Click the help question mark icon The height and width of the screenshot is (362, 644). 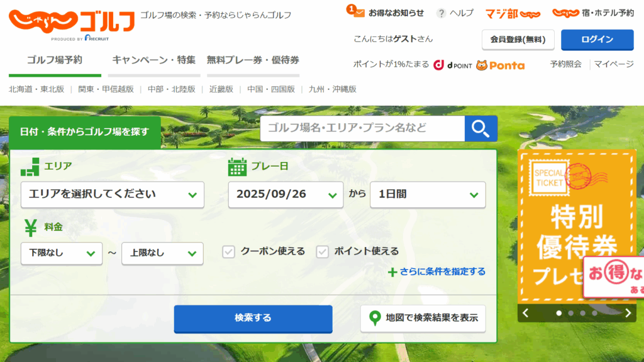(x=441, y=13)
